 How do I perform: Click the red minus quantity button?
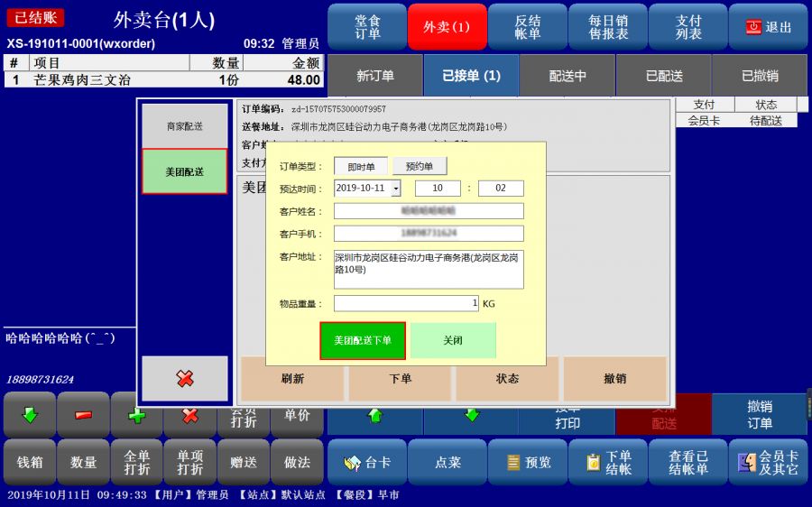[83, 415]
